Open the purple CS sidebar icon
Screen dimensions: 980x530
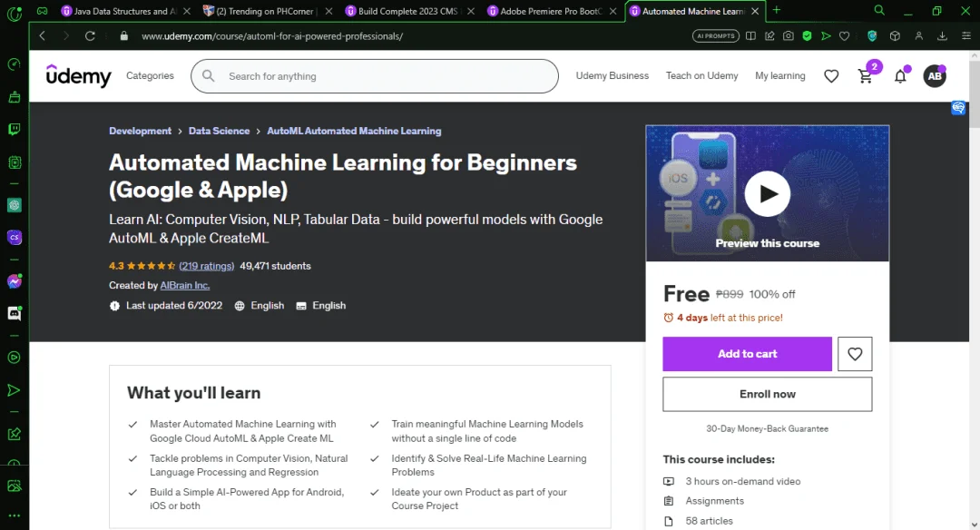click(x=14, y=238)
